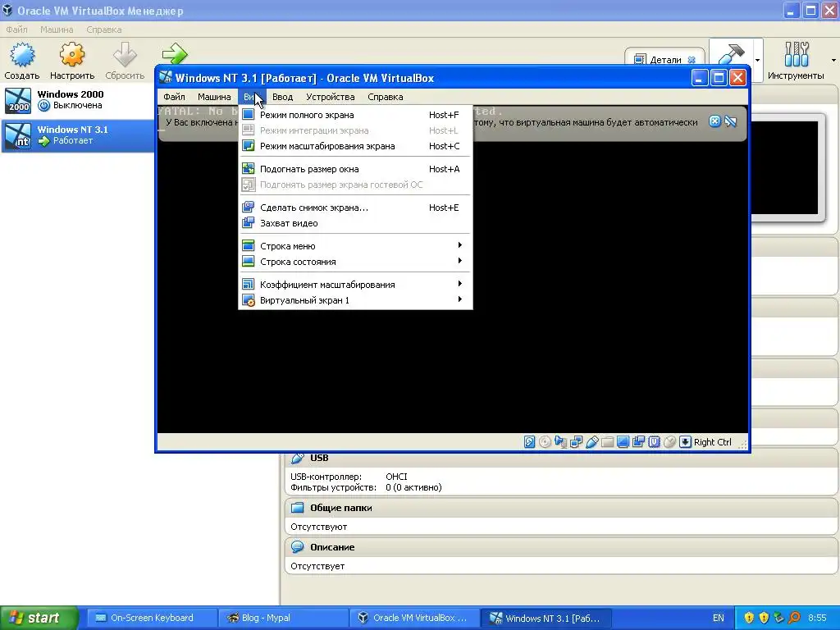Screen dimensions: 840x630
Task: Toggle Захват видео menu entry
Action: [x=355, y=223]
